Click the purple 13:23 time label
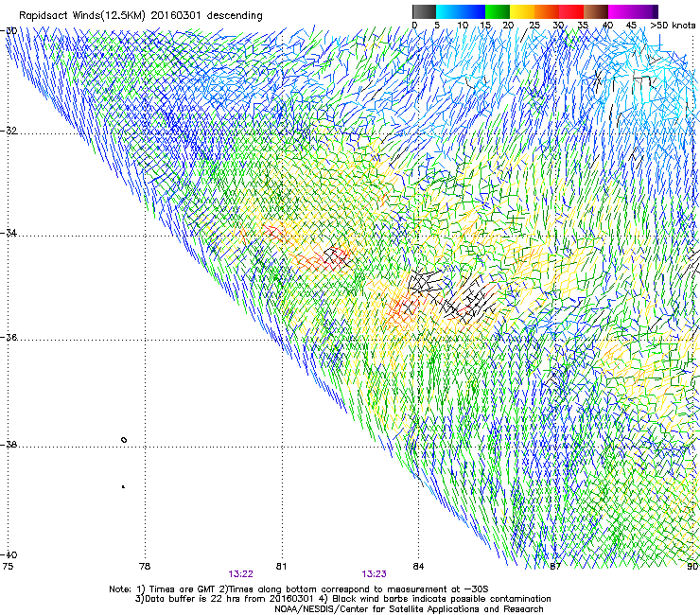This screenshot has height=615, width=700. click(x=374, y=574)
